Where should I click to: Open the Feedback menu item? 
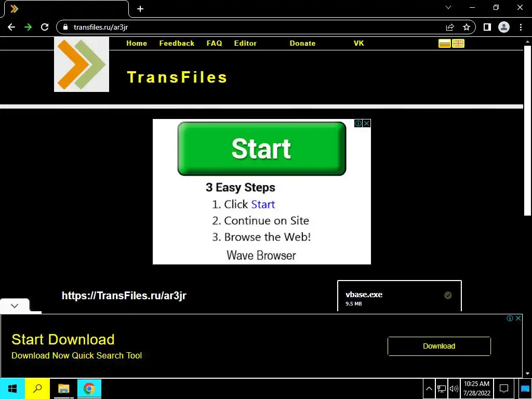point(177,44)
